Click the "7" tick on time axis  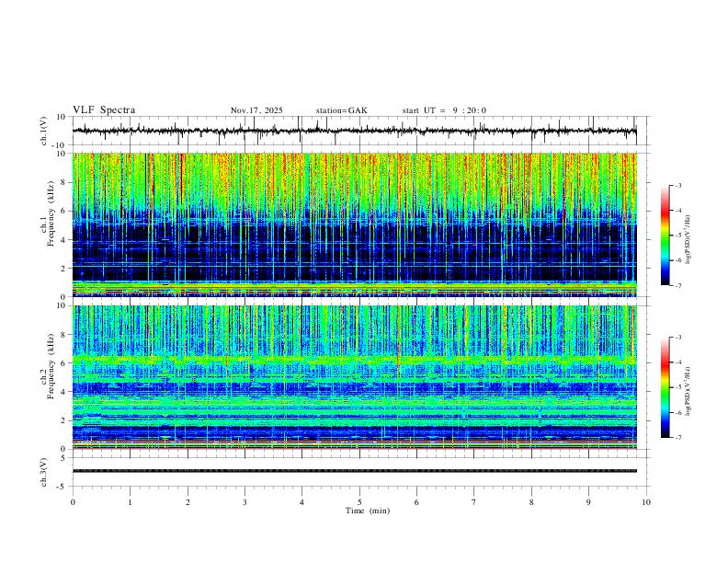(474, 502)
